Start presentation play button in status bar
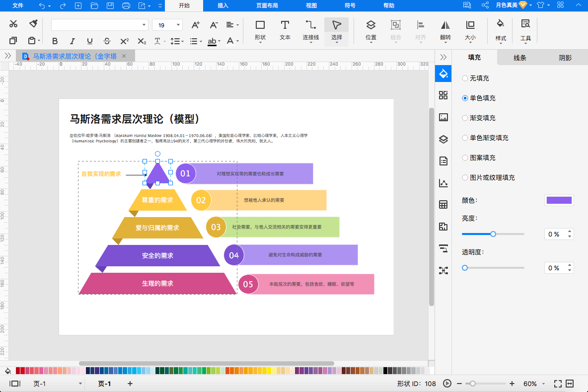 (447, 384)
